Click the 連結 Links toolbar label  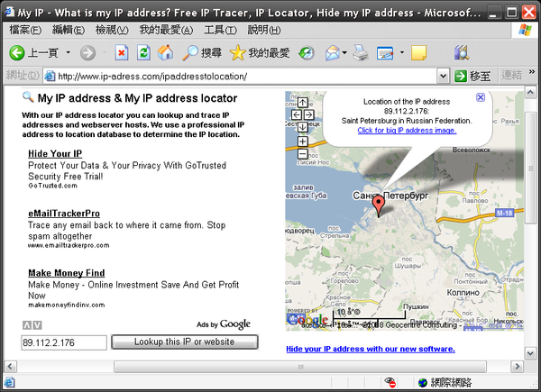(x=511, y=75)
